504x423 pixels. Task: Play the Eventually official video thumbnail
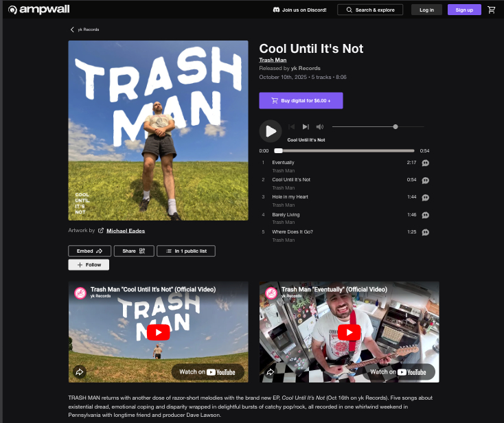[349, 332]
